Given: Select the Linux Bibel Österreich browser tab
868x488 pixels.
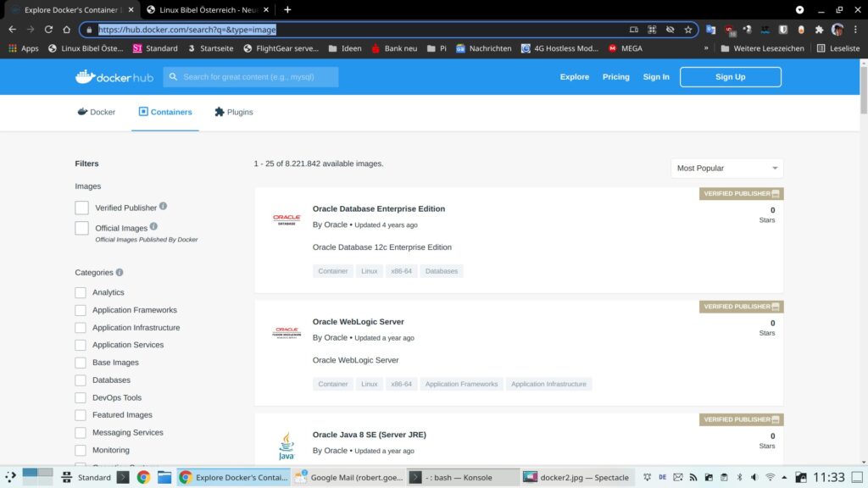Looking at the screenshot, I should tap(208, 9).
